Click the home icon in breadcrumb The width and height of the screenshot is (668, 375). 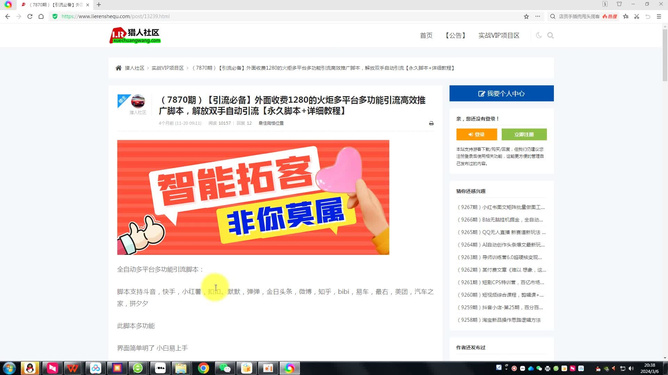(x=118, y=68)
